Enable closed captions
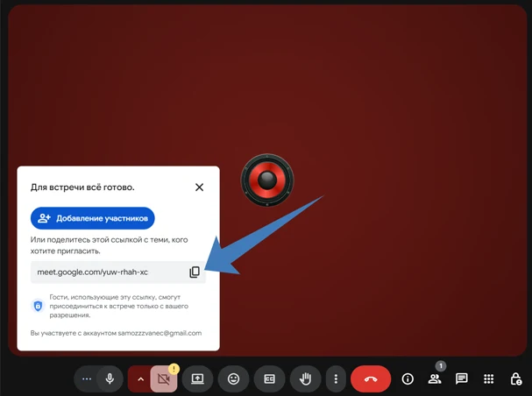This screenshot has width=532, height=396. coord(269,378)
